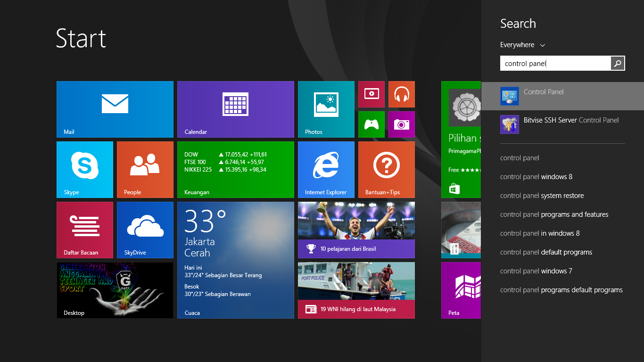Viewport: 644px width, 362px height.
Task: Click the search magnifier button
Action: point(618,63)
